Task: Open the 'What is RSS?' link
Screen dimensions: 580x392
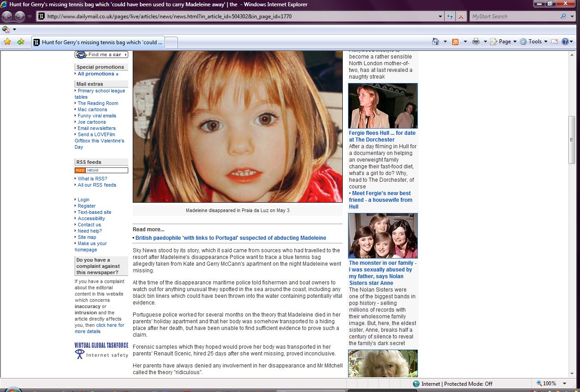Action: point(92,179)
